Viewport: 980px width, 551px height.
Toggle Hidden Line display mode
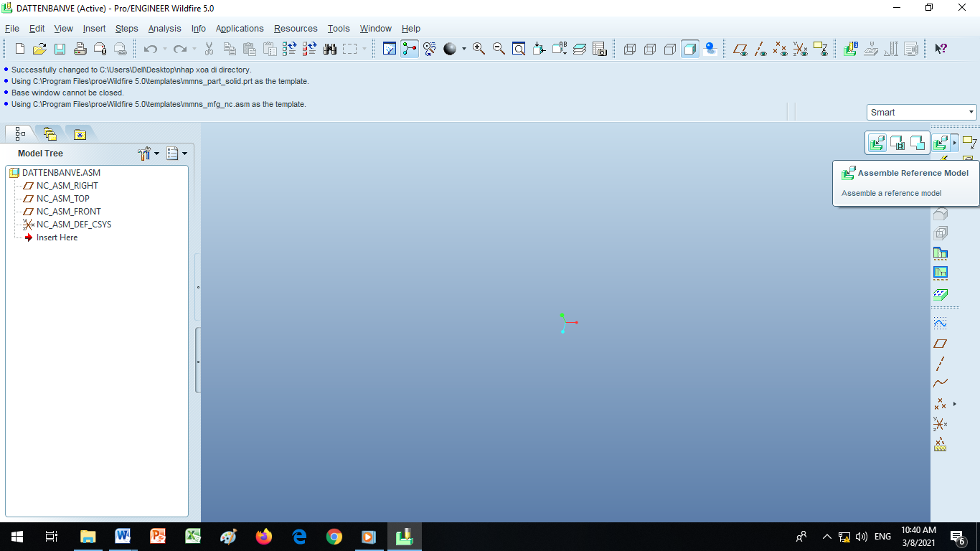pyautogui.click(x=650, y=49)
